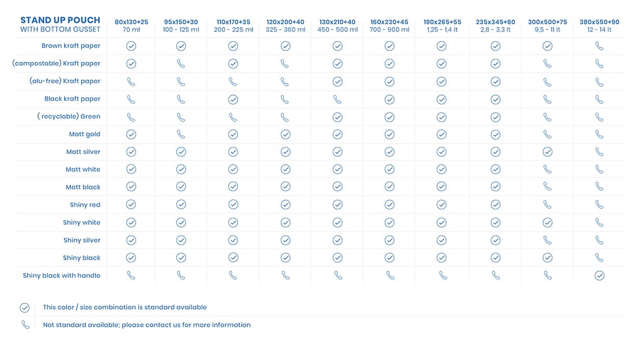Click checkmark for Shiny white 300x500+75
The width and height of the screenshot is (644, 345).
(x=547, y=222)
